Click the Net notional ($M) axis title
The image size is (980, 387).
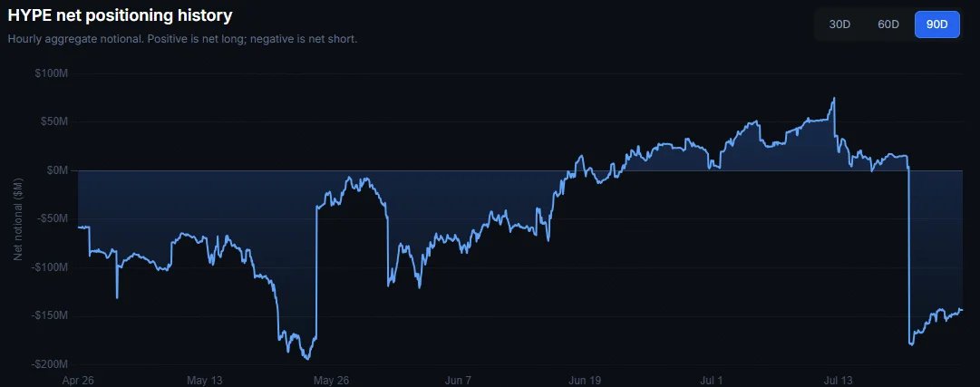[x=19, y=219]
